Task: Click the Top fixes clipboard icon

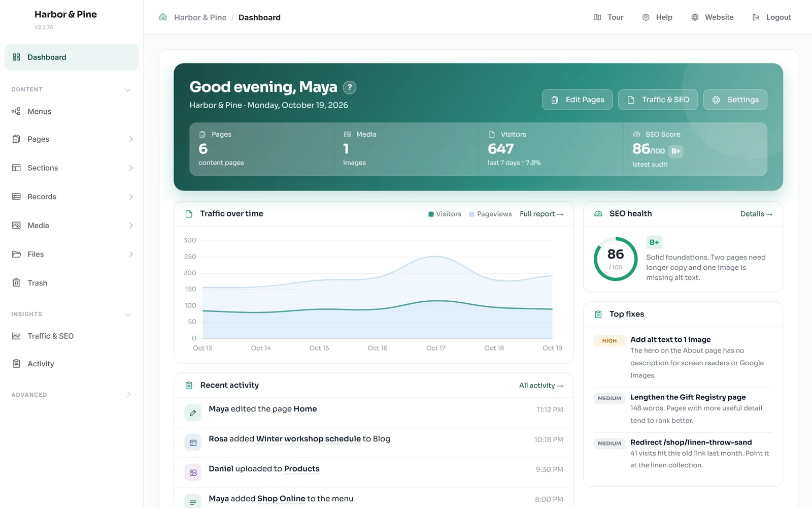Action: click(598, 314)
